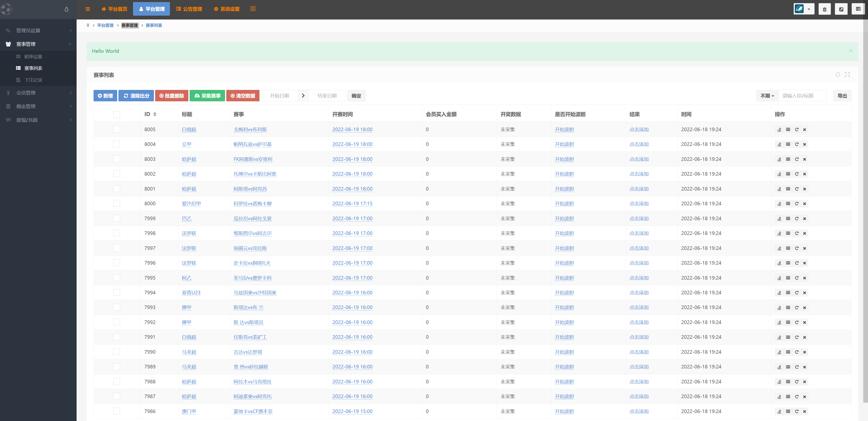Click the trash icon in the top bar
Screen dimensions: 868x421
[824, 9]
